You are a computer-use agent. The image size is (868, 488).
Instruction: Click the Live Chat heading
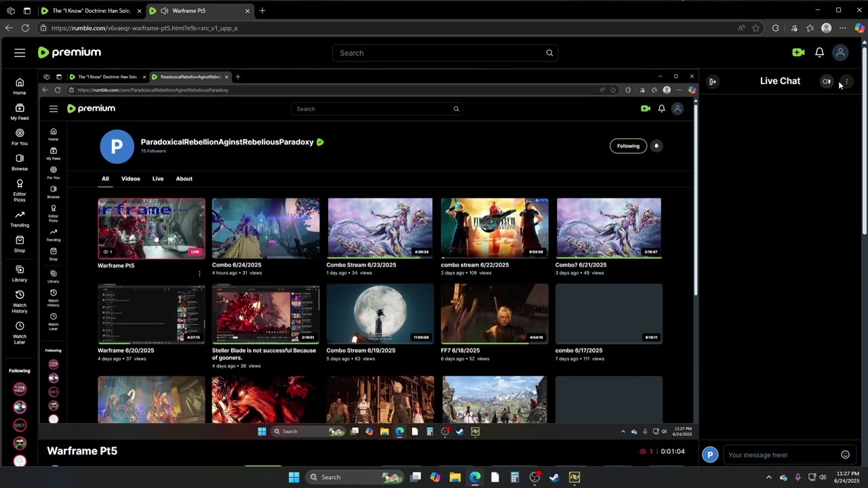point(780,81)
